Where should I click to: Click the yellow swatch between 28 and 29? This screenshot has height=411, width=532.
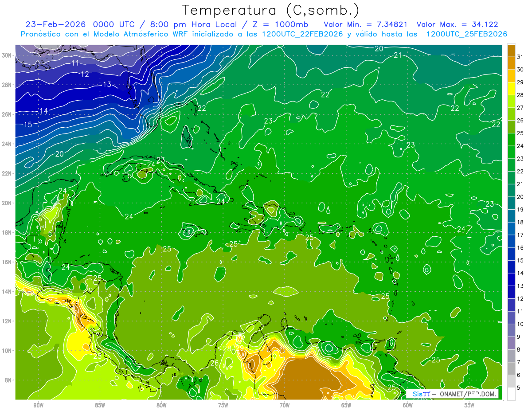511,89
